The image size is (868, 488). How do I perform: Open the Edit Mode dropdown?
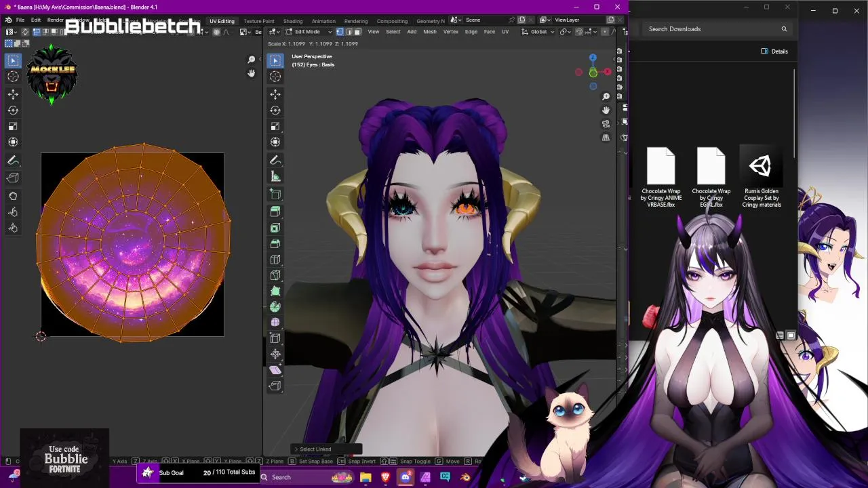coord(309,32)
